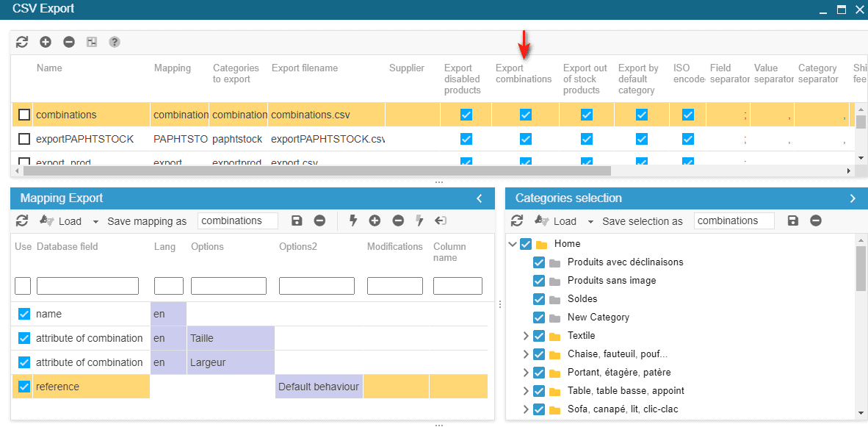The height and width of the screenshot is (427, 868).
Task: Delete the saved categories selection with the minus icon
Action: (x=816, y=221)
